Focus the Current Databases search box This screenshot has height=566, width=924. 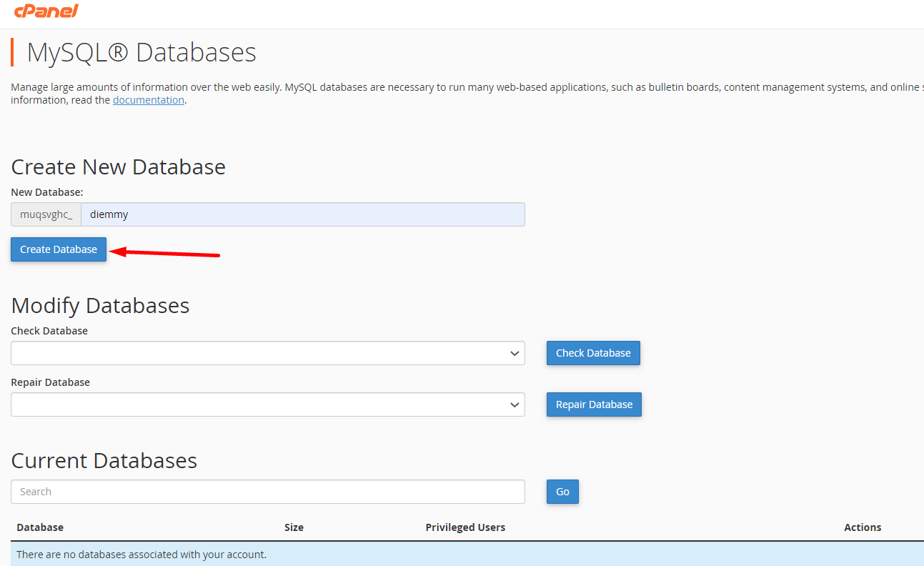pos(267,492)
